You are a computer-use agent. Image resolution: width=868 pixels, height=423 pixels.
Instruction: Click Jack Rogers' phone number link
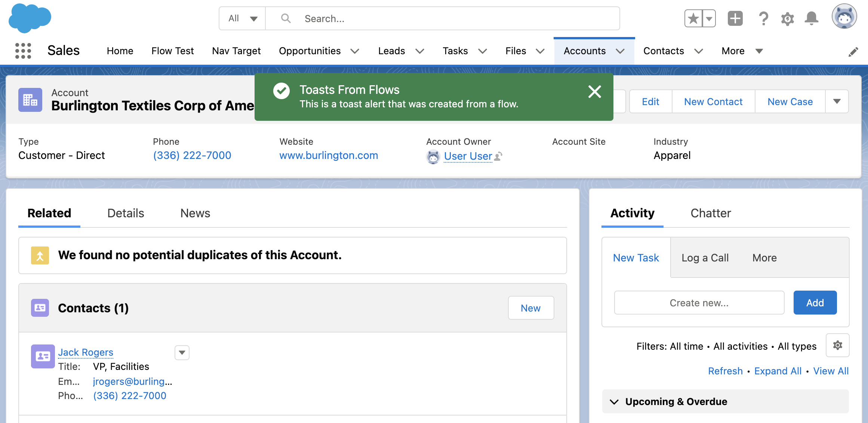tap(130, 396)
